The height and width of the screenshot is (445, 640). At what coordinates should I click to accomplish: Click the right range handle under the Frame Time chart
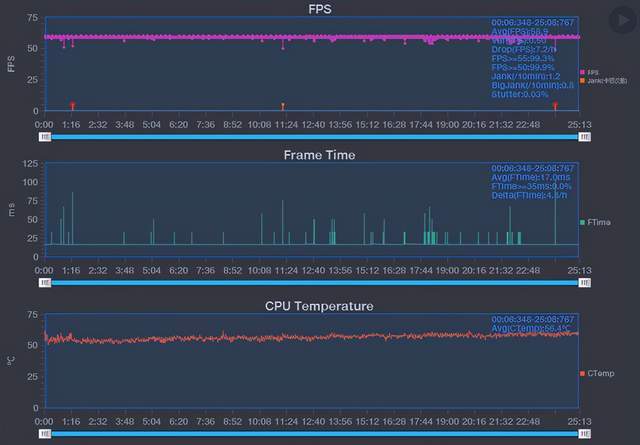[584, 283]
